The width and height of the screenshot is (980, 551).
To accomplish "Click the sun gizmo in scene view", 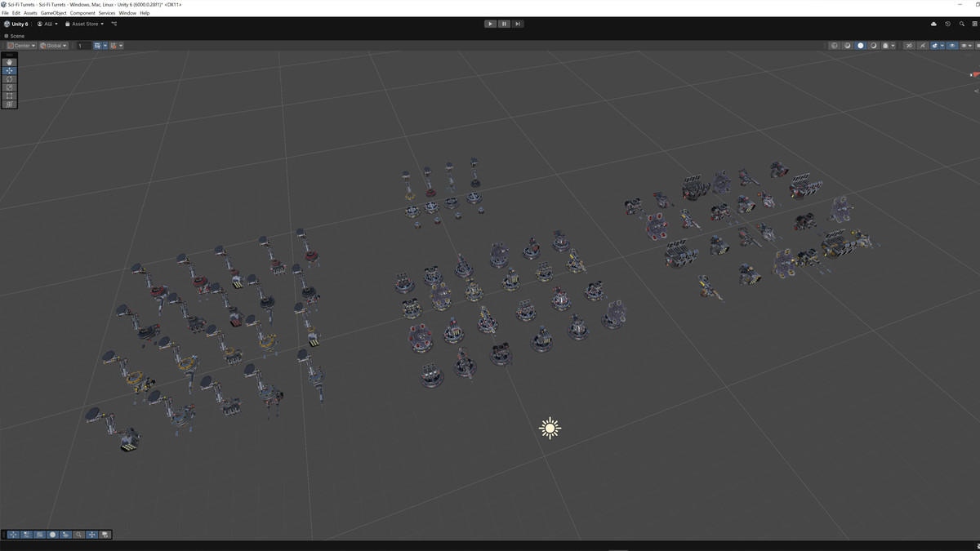I will pyautogui.click(x=549, y=427).
